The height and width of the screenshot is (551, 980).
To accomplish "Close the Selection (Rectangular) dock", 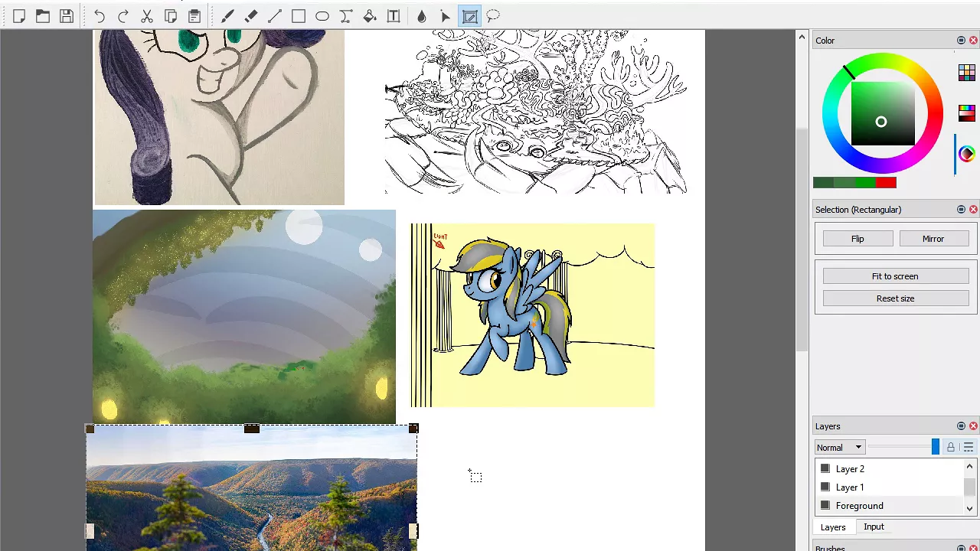I will [973, 210].
